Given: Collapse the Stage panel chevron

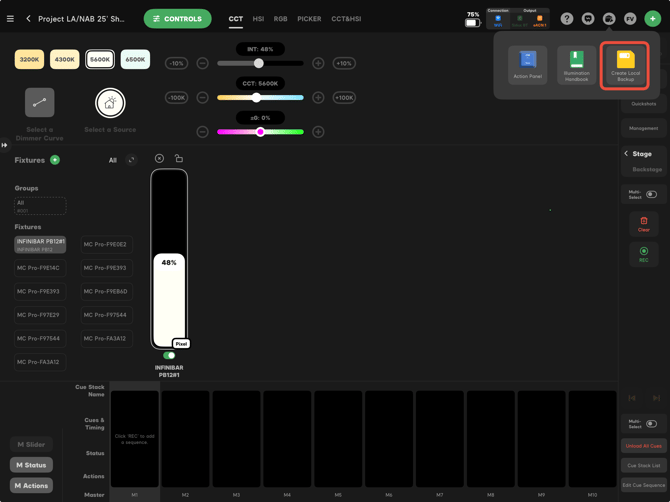Looking at the screenshot, I should (x=626, y=153).
